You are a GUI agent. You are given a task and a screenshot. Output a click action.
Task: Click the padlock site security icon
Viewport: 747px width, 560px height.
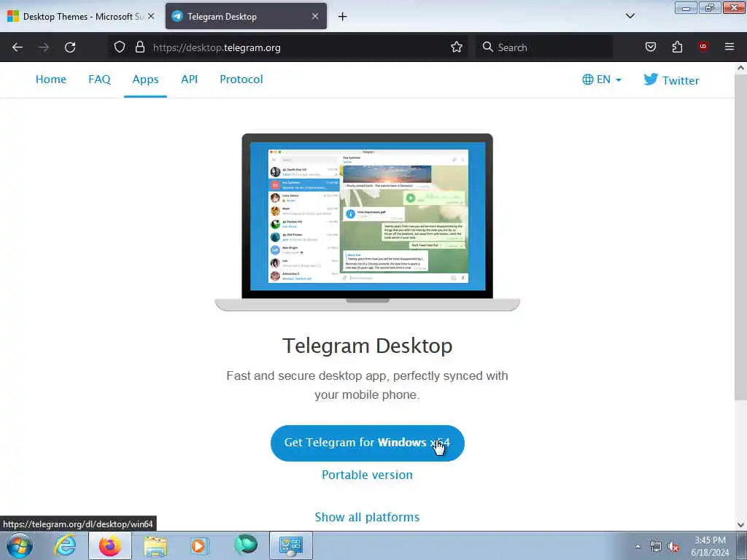[x=139, y=47]
